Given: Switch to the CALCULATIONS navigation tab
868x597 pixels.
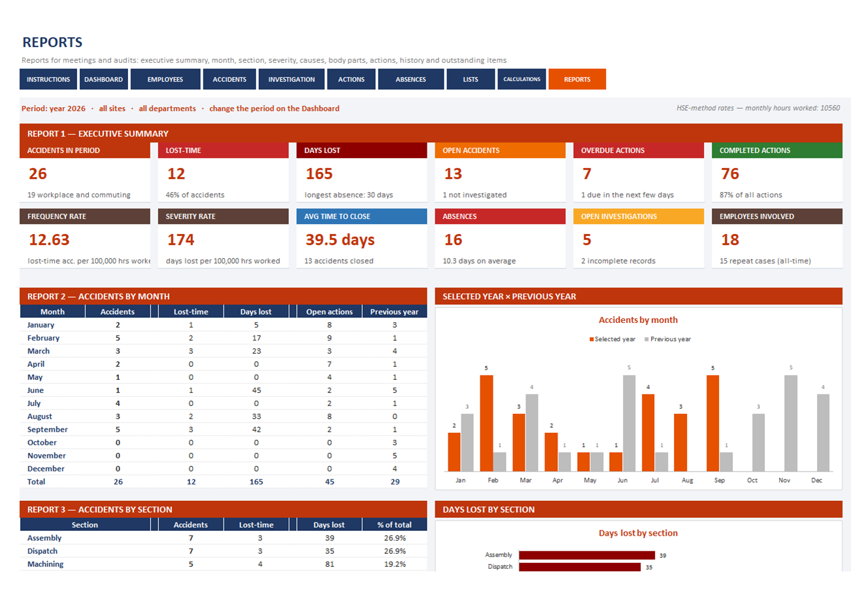Looking at the screenshot, I should pos(522,79).
